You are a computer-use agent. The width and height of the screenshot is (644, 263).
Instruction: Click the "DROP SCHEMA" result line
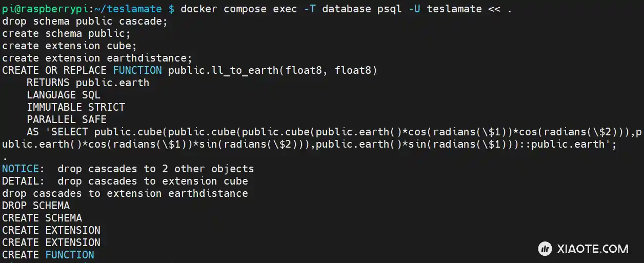point(36,206)
